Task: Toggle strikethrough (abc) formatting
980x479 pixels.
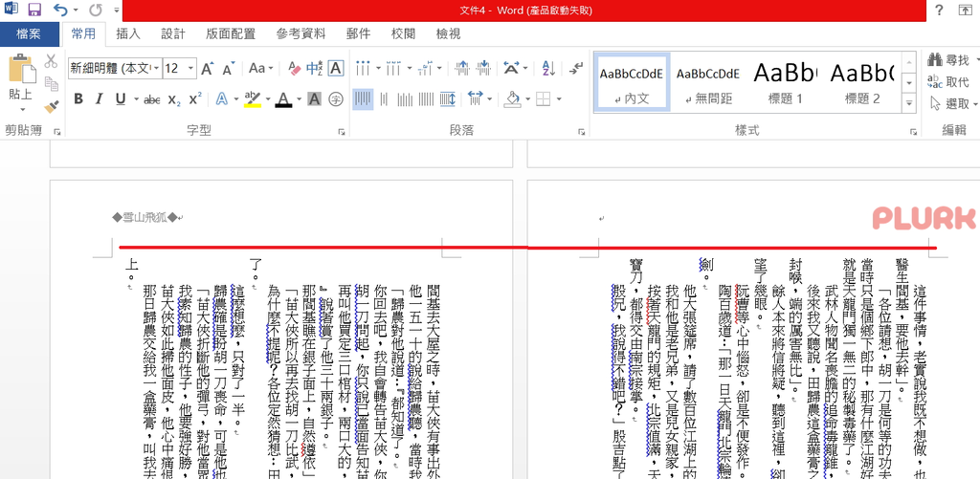Action: point(152,99)
